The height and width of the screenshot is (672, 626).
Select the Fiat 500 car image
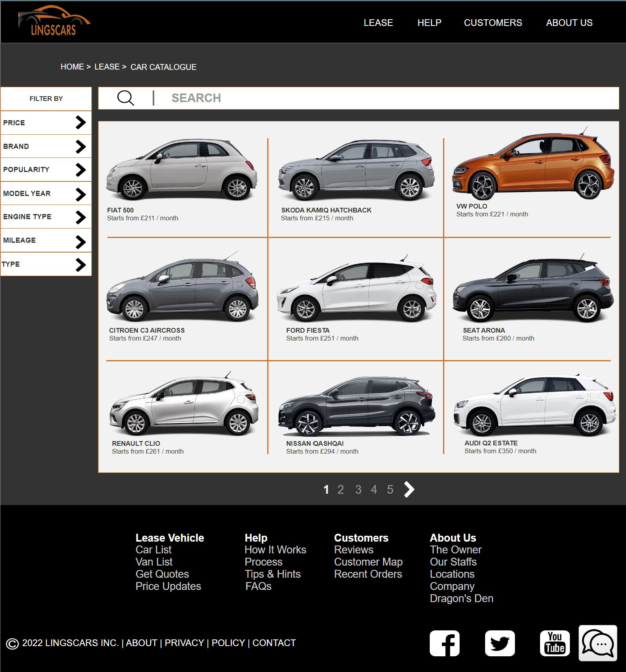(x=182, y=170)
